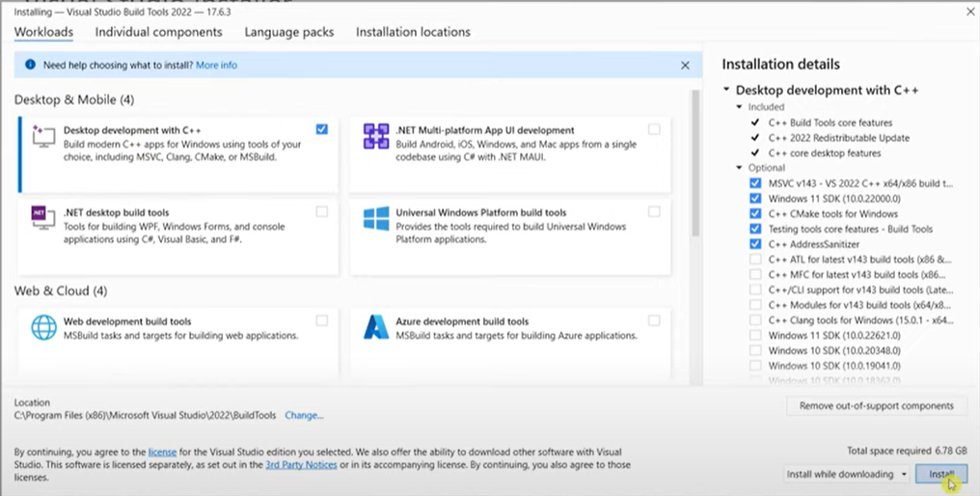The height and width of the screenshot is (496, 980).
Task: Click the Web & Cloud (4) heading
Action: (x=61, y=290)
